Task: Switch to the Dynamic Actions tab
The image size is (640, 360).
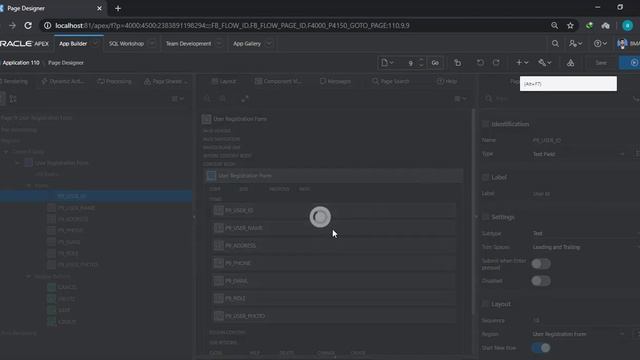Action: 62,81
